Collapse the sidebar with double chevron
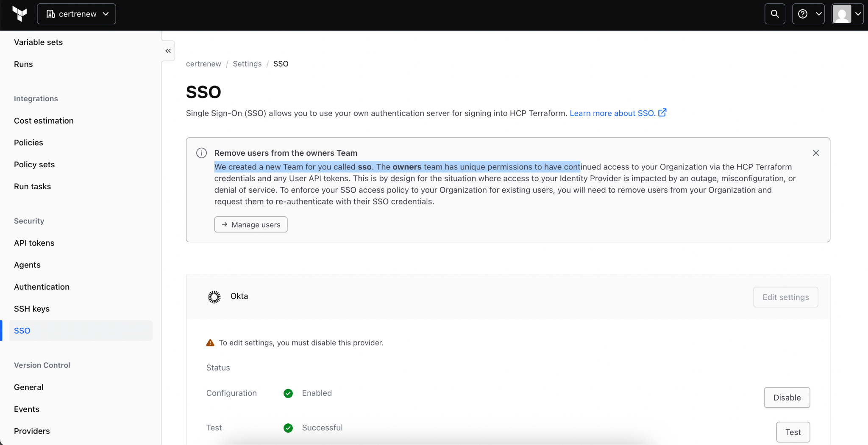 tap(168, 51)
